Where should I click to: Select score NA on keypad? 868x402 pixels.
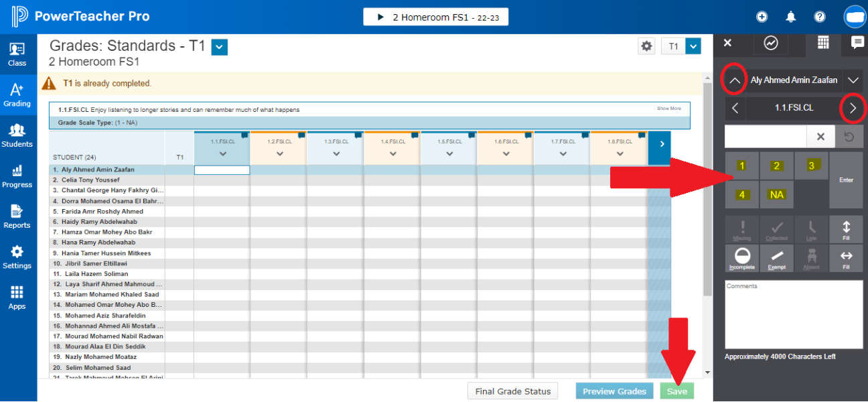click(x=776, y=194)
